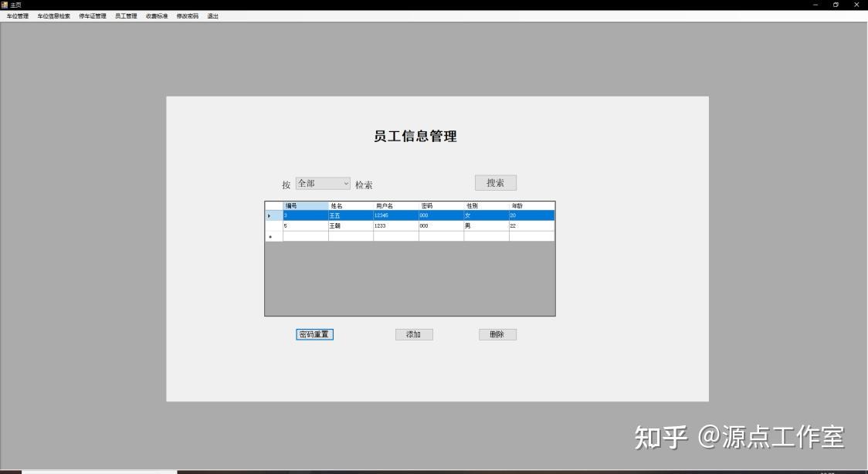Viewport: 868px width, 474px height.
Task: Close the 主页 window
Action: pos(856,5)
